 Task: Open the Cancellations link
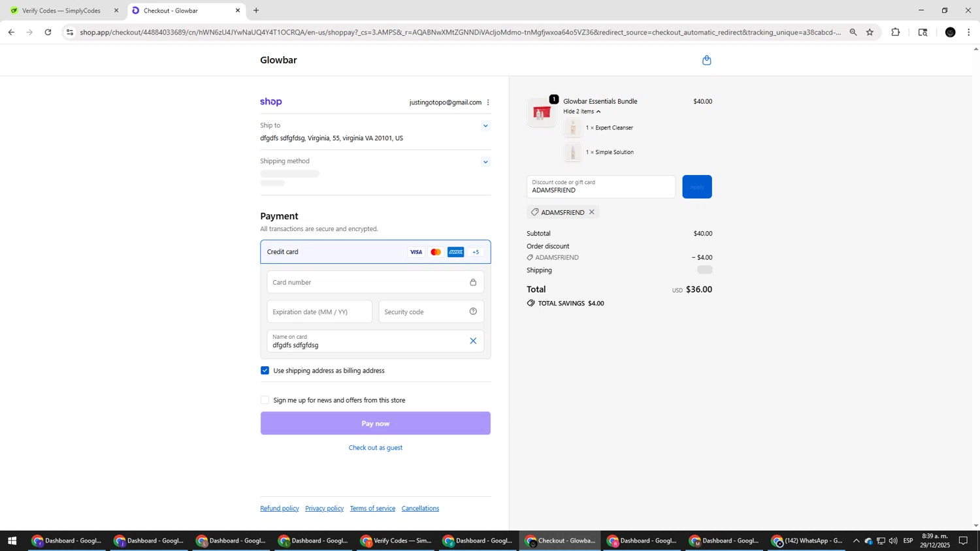420,509
